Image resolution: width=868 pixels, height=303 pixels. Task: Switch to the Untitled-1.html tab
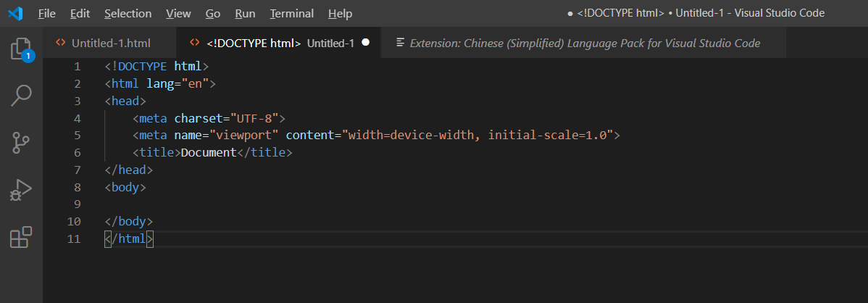pos(111,43)
